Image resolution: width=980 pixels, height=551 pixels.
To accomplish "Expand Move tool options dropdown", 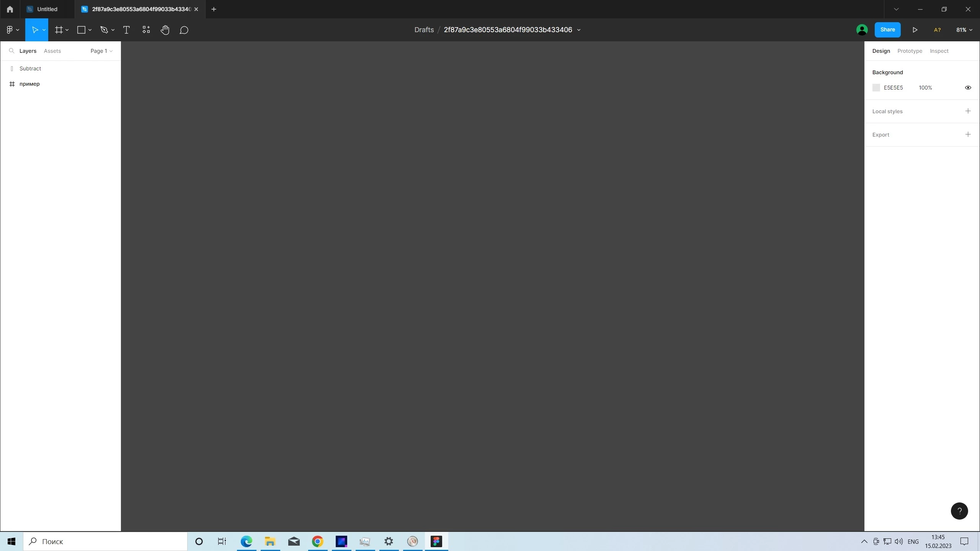I will [x=44, y=30].
